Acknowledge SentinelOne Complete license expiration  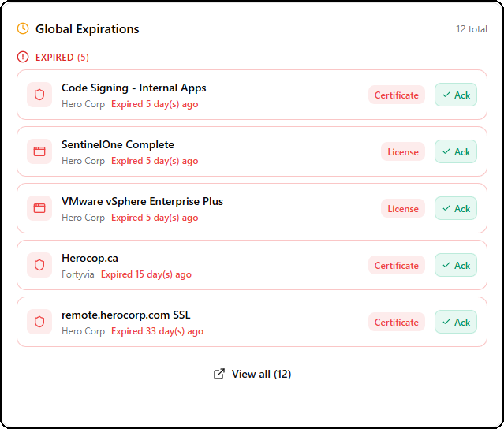456,151
